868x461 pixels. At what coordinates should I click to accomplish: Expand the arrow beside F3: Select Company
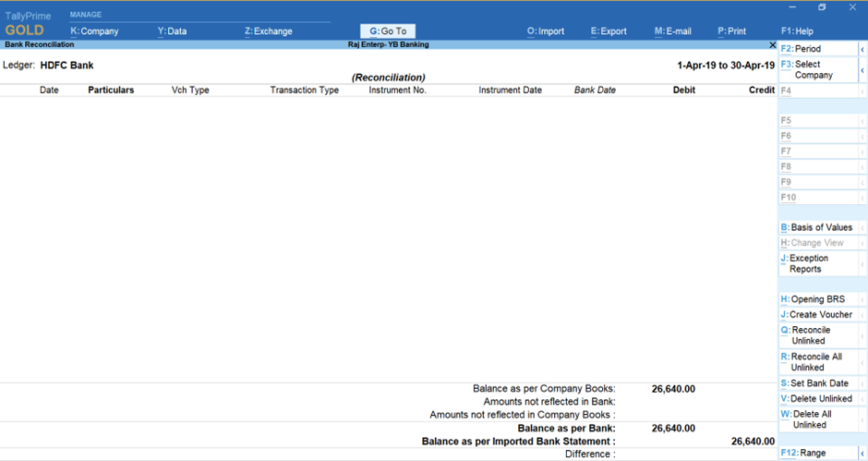[x=862, y=70]
